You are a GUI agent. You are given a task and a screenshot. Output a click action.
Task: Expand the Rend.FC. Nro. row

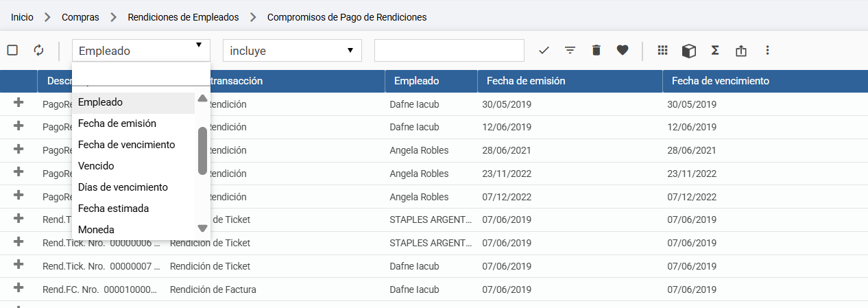point(19,288)
